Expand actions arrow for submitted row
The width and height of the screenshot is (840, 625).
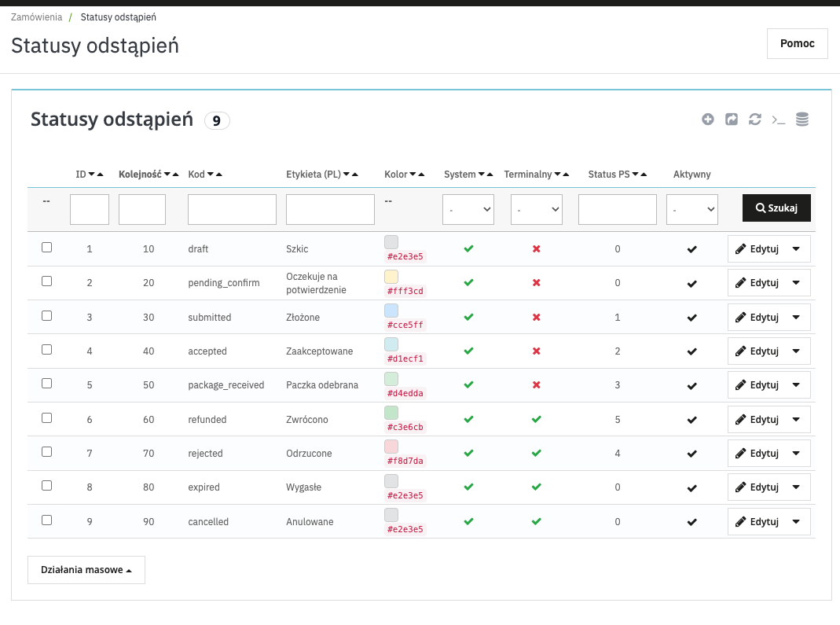(796, 318)
